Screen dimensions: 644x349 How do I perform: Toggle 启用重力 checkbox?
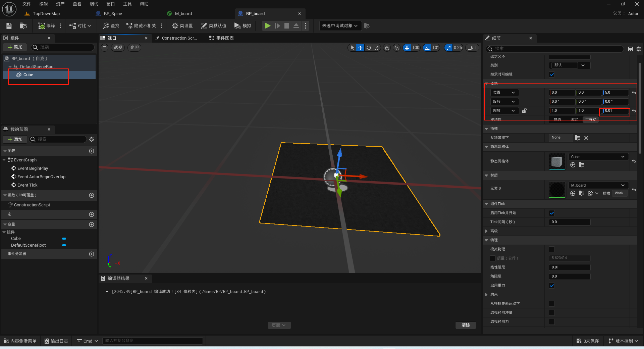click(x=552, y=286)
